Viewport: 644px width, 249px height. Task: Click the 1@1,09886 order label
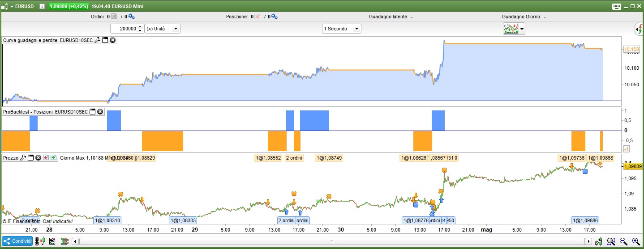(x=585, y=220)
